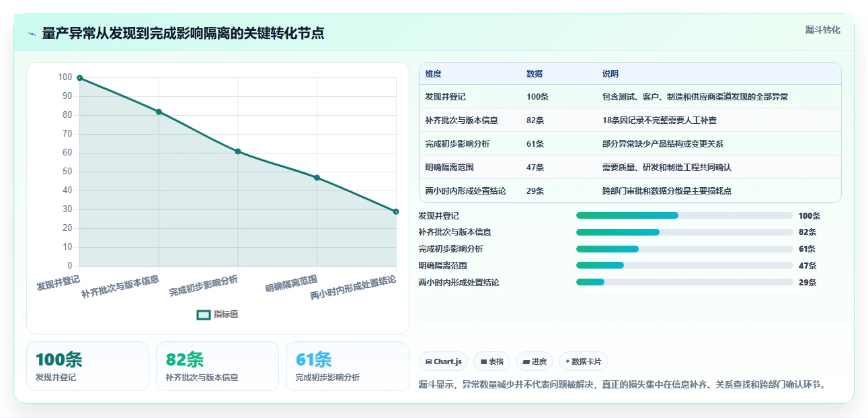Click the x-axis label 补齐批次与版本信息 on the chart

[120, 287]
